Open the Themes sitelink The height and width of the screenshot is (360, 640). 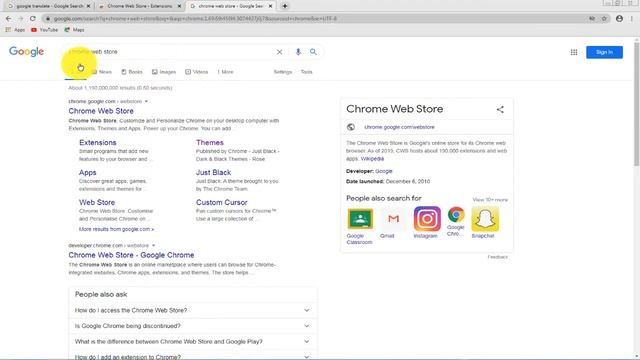(x=210, y=142)
